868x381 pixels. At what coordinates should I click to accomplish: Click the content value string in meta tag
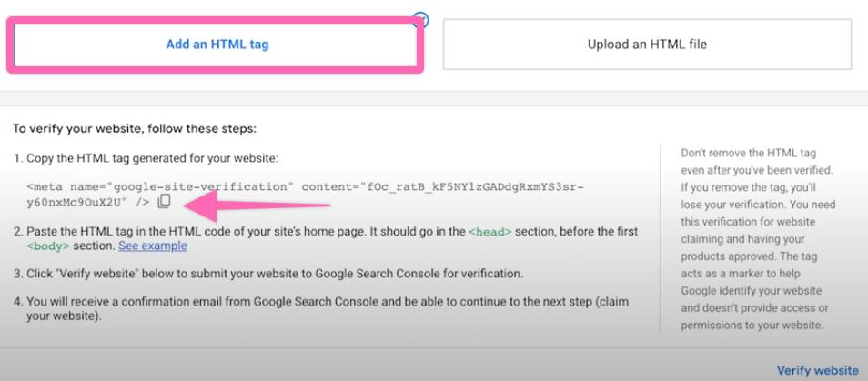tap(455, 186)
